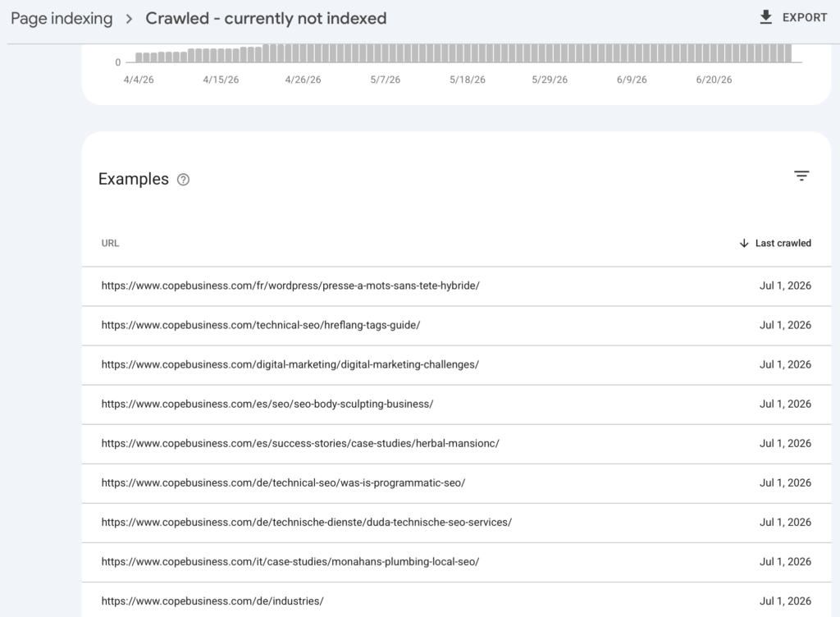Click the 4/4/26 chart date label

(x=139, y=80)
